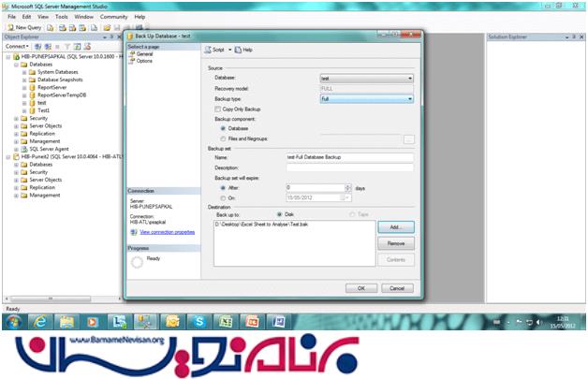Screen dimensions: 588x379
Task: Click the HIB-Puneit2 server node icon
Action: (16, 156)
